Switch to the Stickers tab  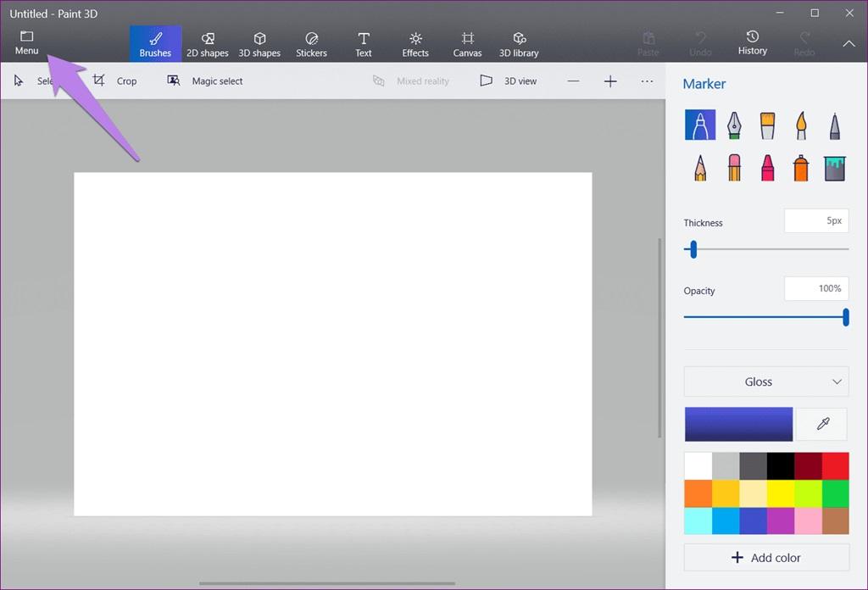311,44
